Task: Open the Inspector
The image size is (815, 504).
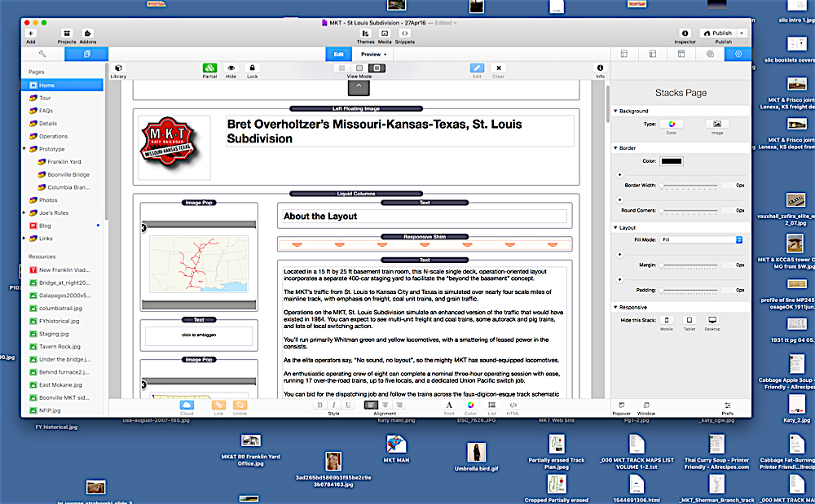Action: [685, 33]
